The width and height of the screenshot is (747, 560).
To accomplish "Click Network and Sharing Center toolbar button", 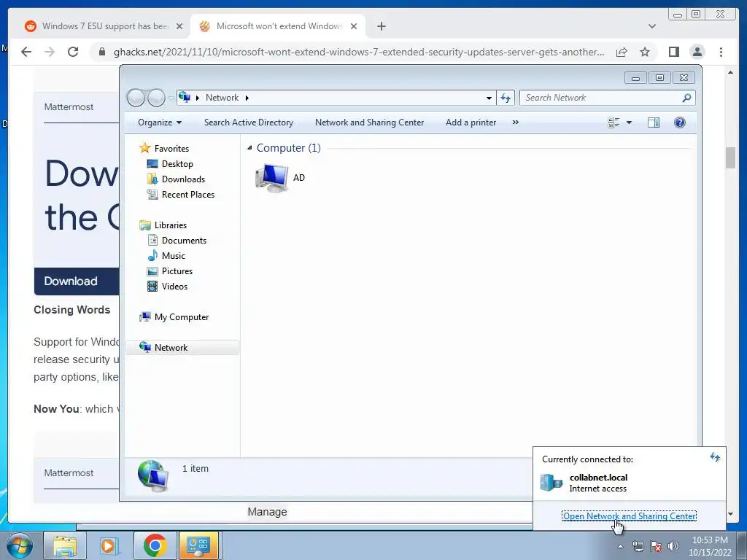I will pos(369,122).
